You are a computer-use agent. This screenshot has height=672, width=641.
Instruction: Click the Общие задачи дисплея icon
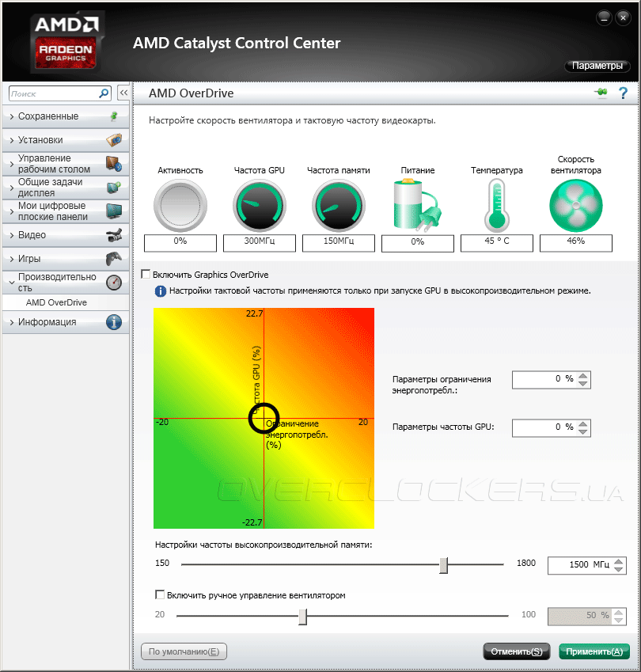[x=114, y=188]
